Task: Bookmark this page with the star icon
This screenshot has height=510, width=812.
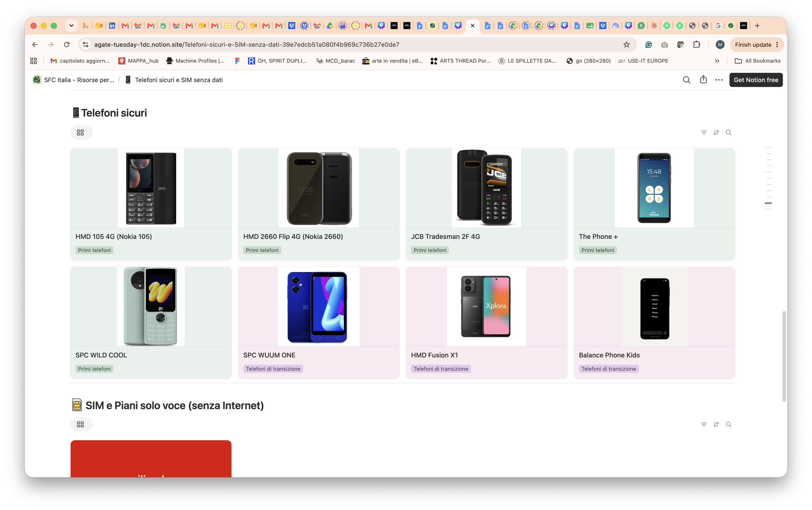Action: click(626, 45)
